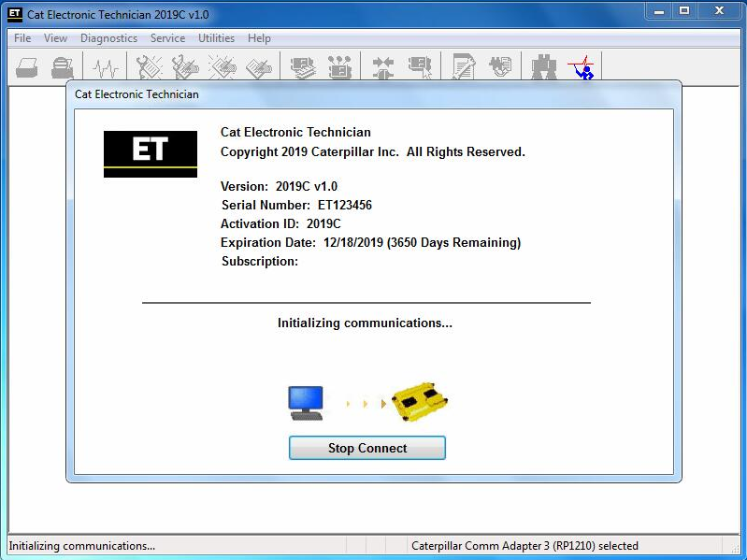The width and height of the screenshot is (747, 560).
Task: Minimize the Cat Electronic Technician window
Action: [x=659, y=11]
